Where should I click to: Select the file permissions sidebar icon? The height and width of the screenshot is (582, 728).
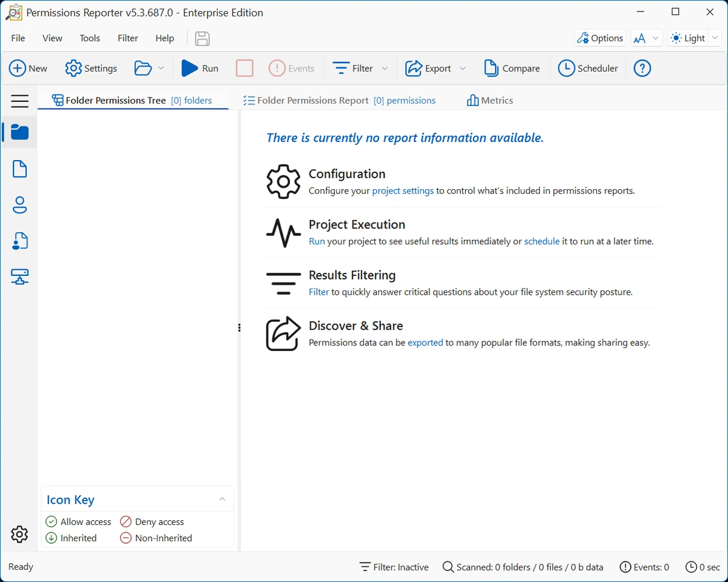tap(19, 169)
